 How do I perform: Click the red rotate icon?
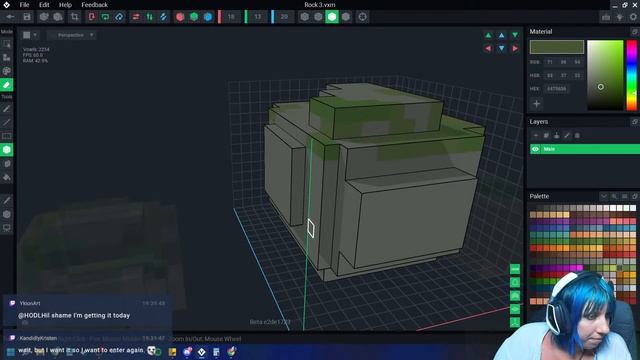[92, 17]
